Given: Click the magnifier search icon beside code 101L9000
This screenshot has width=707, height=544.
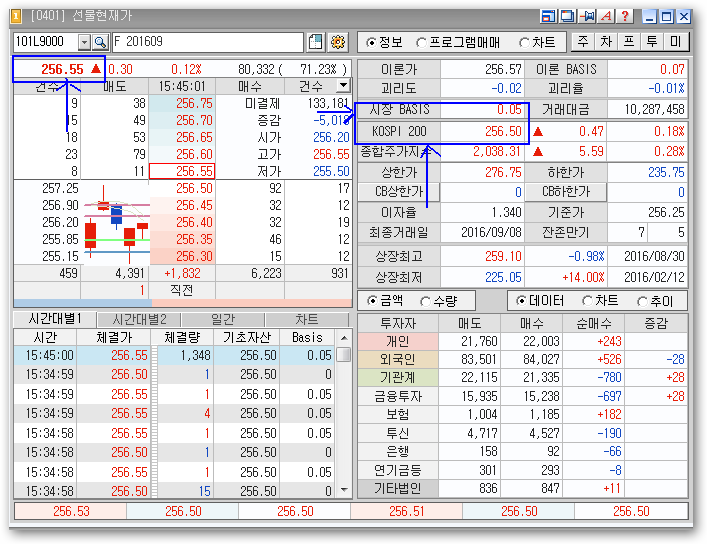Looking at the screenshot, I should (x=100, y=42).
